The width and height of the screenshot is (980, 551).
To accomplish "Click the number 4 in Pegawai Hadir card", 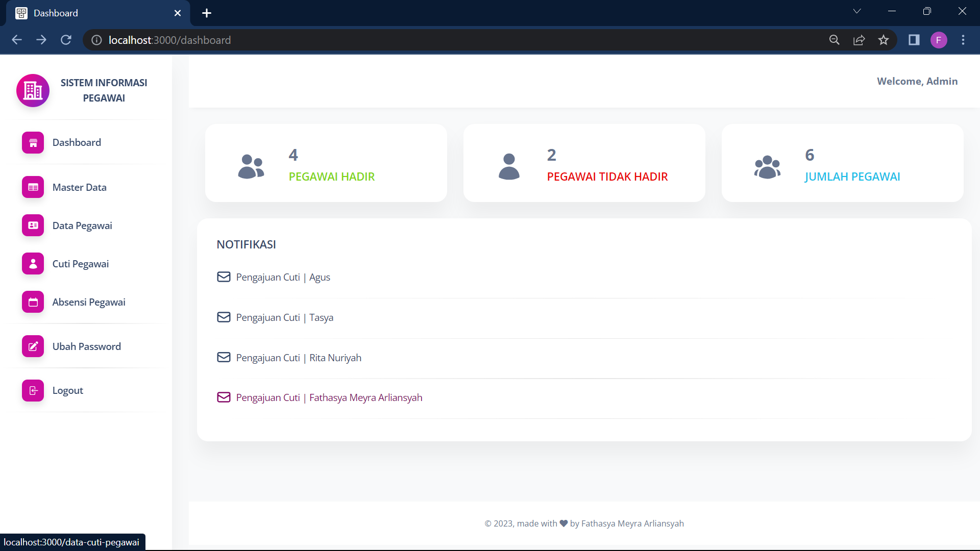I will (x=293, y=155).
